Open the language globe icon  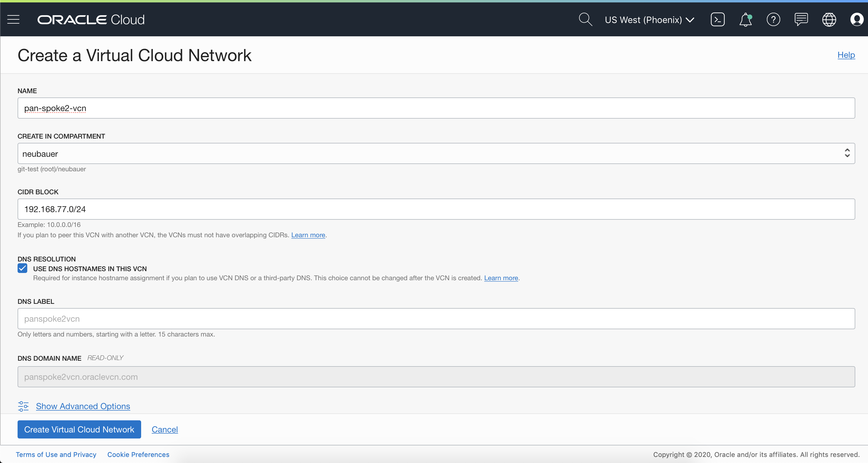(x=829, y=20)
